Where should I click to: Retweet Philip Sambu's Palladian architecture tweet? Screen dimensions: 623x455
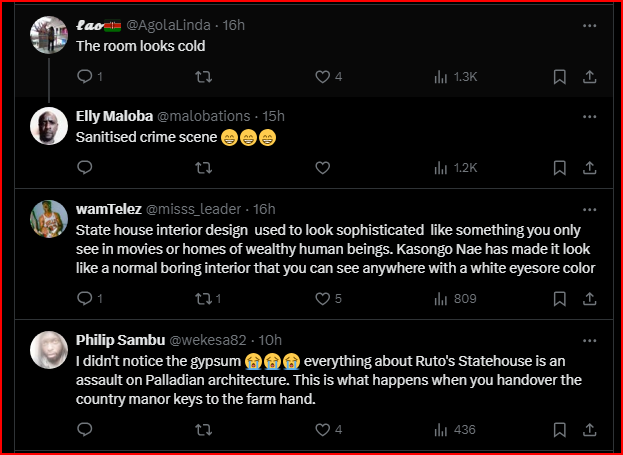pyautogui.click(x=203, y=430)
